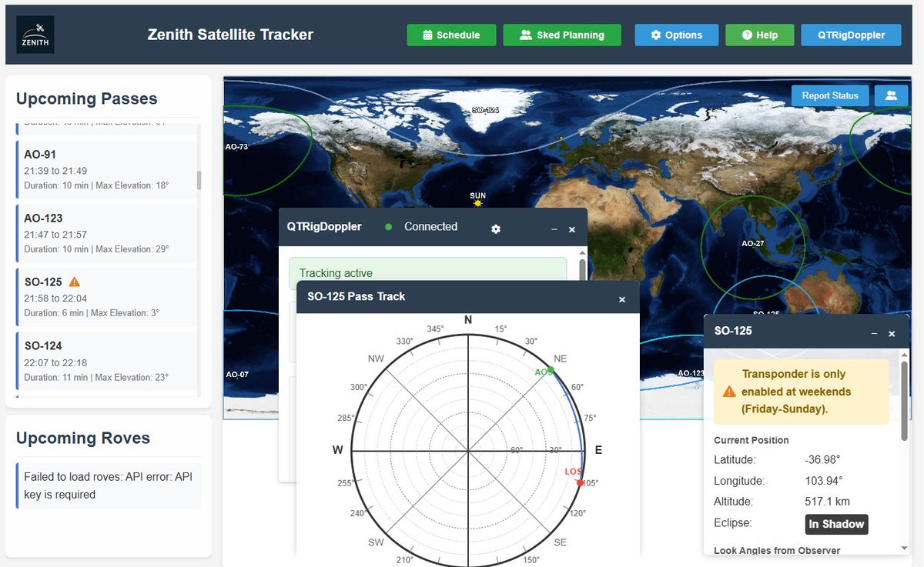
Task: Click the green Connected status indicator
Action: pyautogui.click(x=389, y=227)
